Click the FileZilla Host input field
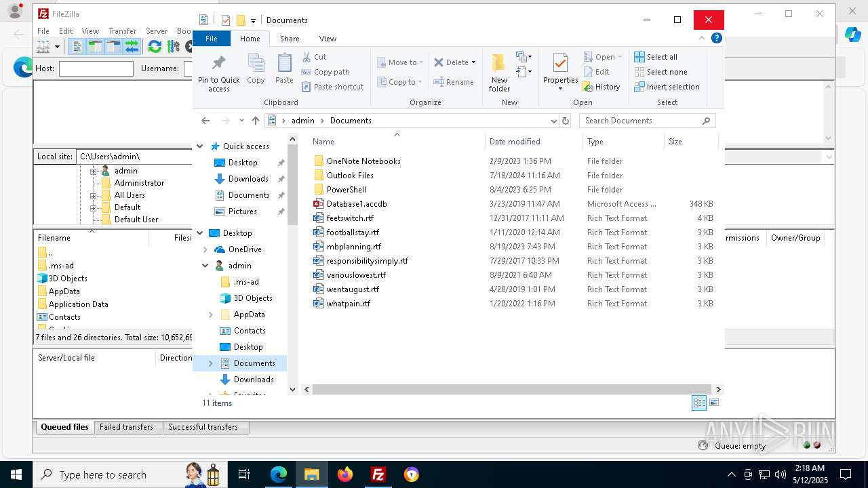 96,68
